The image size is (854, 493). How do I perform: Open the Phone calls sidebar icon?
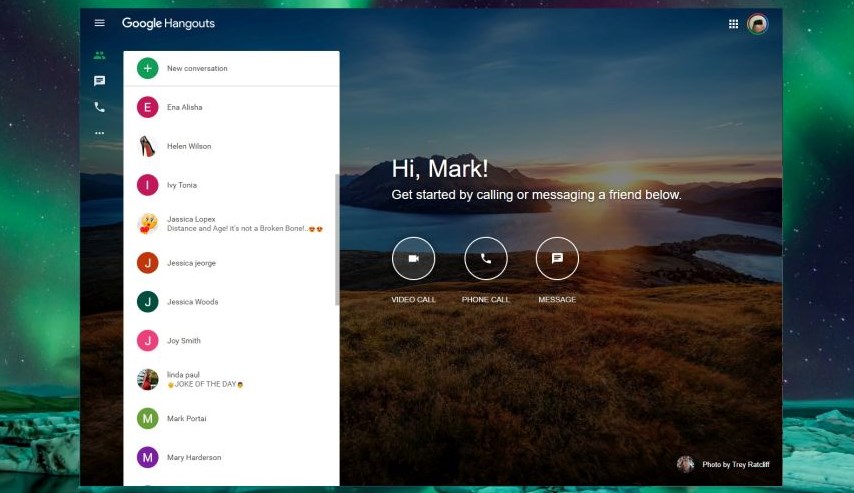[99, 107]
